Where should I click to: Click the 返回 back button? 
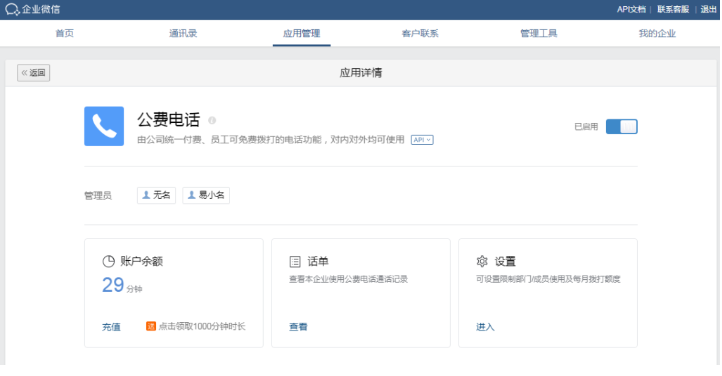[x=34, y=73]
